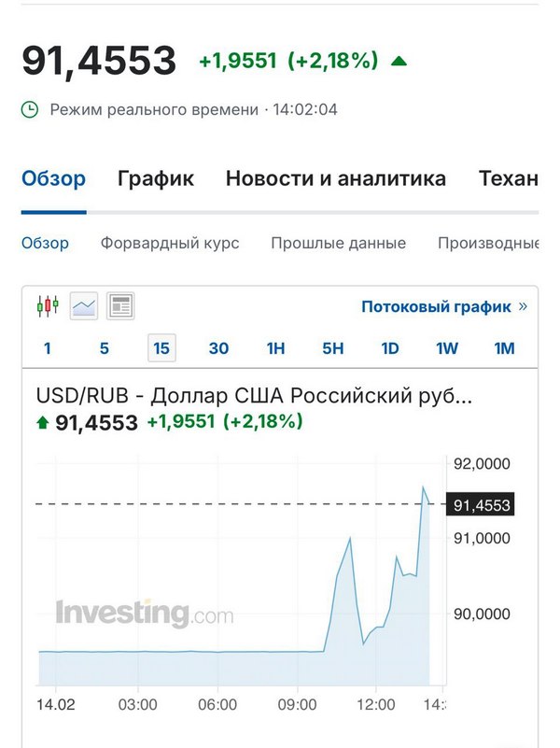Click the green clock real-time icon

click(x=30, y=109)
